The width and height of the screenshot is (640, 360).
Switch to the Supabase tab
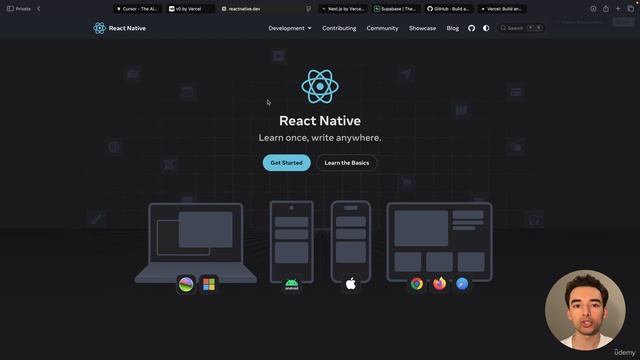point(396,9)
